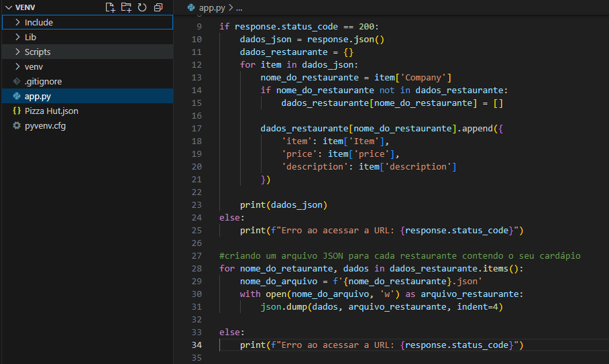The image size is (609, 364).
Task: Click 'indent=4' on line 31
Action: 478,307
